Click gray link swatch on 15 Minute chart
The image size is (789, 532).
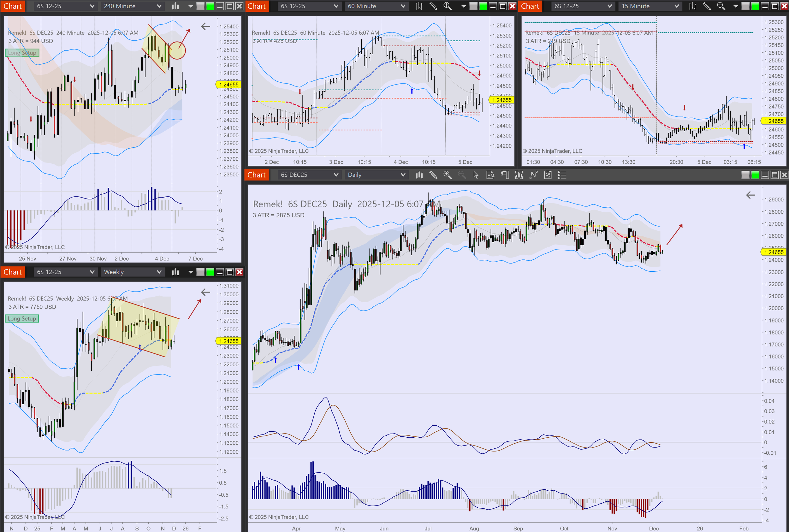coord(745,6)
